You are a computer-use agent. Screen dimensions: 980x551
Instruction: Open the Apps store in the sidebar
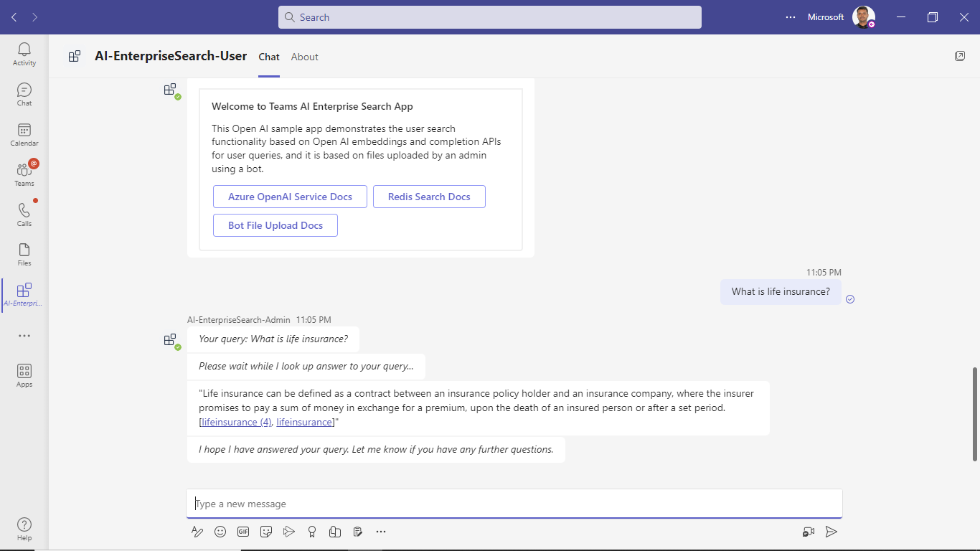click(24, 375)
